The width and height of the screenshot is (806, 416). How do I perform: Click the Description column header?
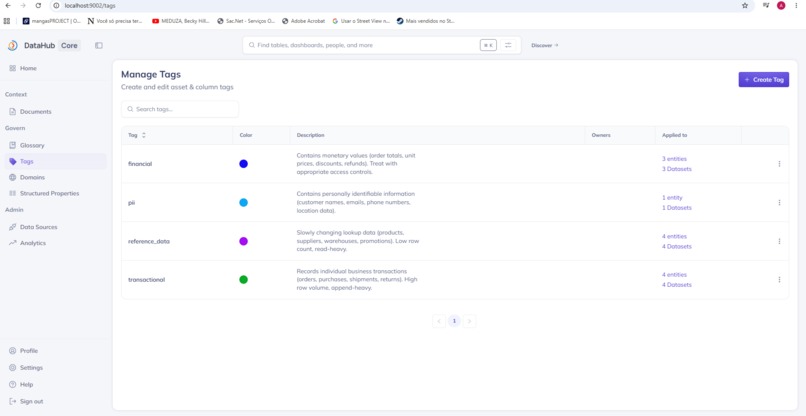pyautogui.click(x=310, y=135)
